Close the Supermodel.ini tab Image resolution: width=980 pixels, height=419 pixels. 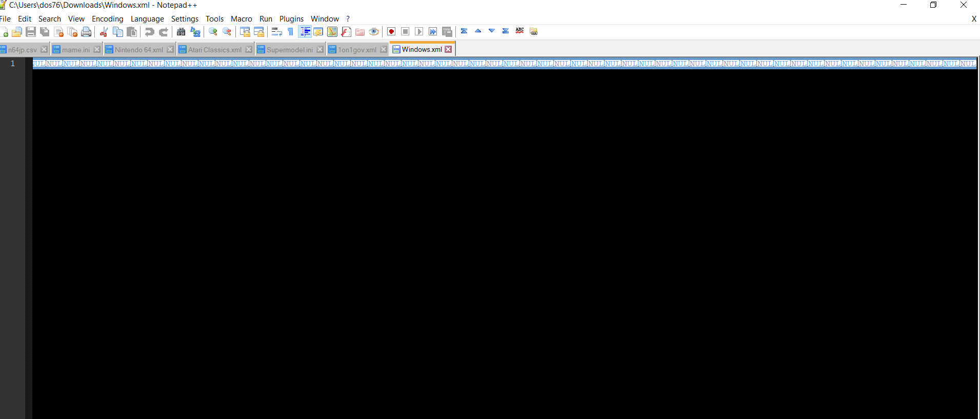click(x=320, y=49)
